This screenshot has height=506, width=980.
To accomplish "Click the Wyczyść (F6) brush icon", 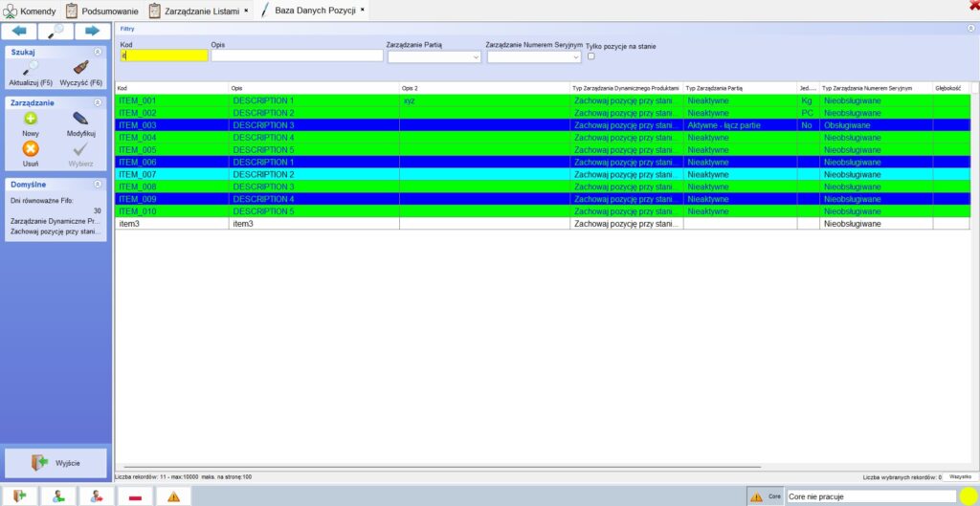I will tap(81, 68).
